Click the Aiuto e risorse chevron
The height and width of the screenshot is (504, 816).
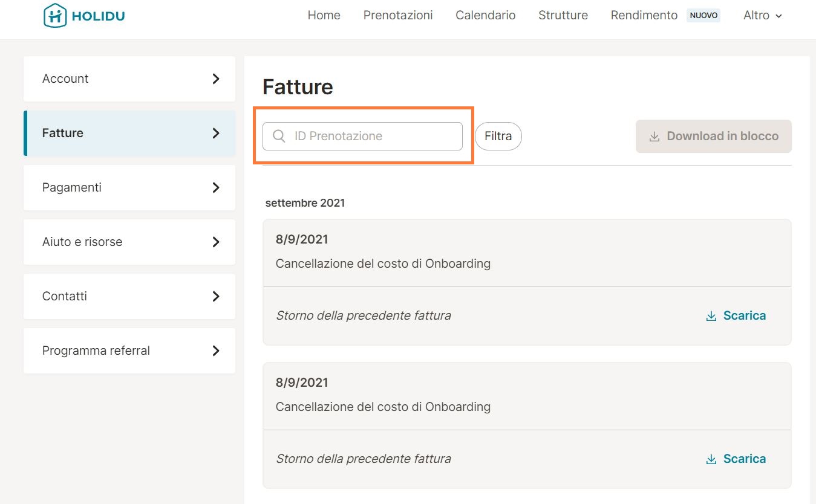point(216,242)
